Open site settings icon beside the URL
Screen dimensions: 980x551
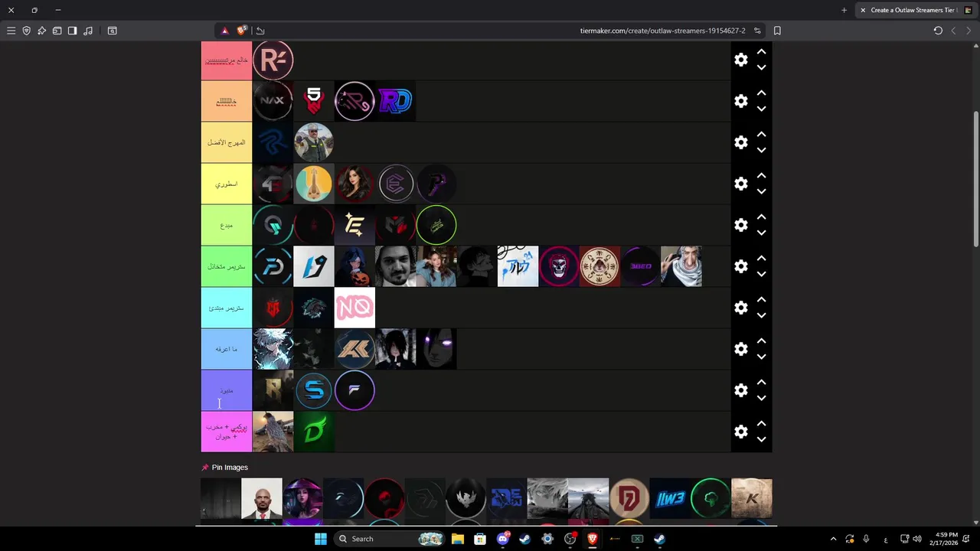pos(757,31)
